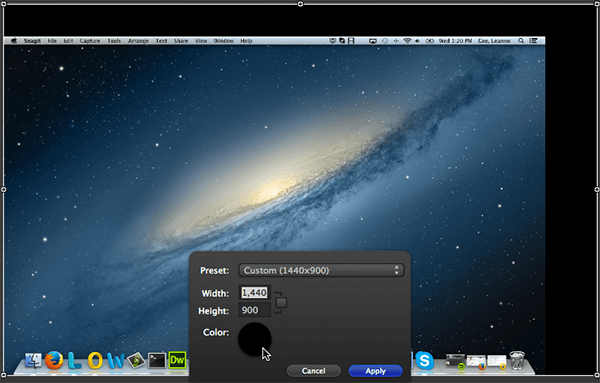This screenshot has width=600, height=383.
Task: Open the Window menu
Action: point(223,41)
